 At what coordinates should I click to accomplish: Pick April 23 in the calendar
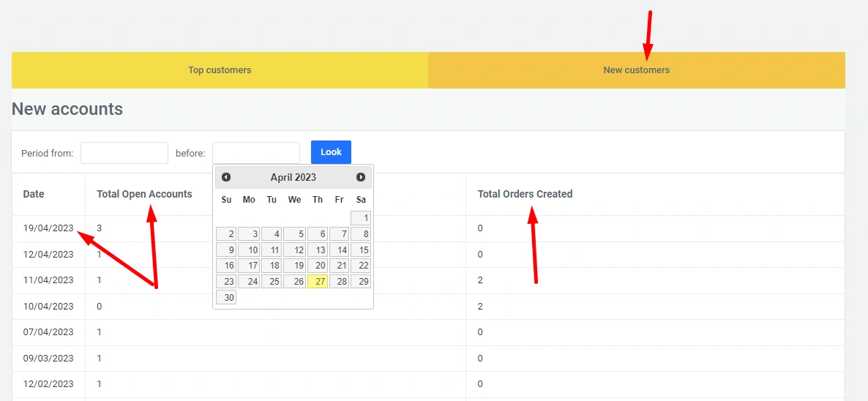pos(226,282)
